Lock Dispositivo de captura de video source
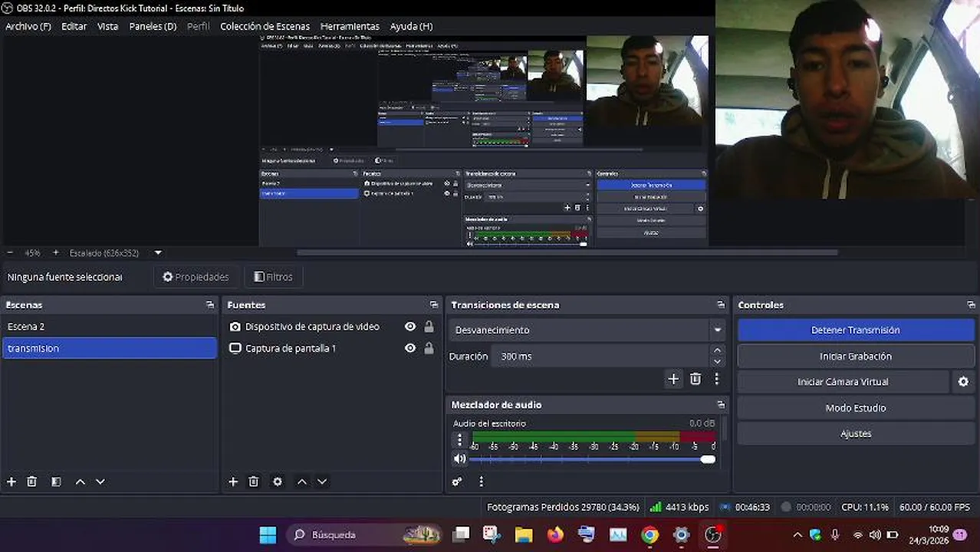The width and height of the screenshot is (980, 552). [429, 327]
